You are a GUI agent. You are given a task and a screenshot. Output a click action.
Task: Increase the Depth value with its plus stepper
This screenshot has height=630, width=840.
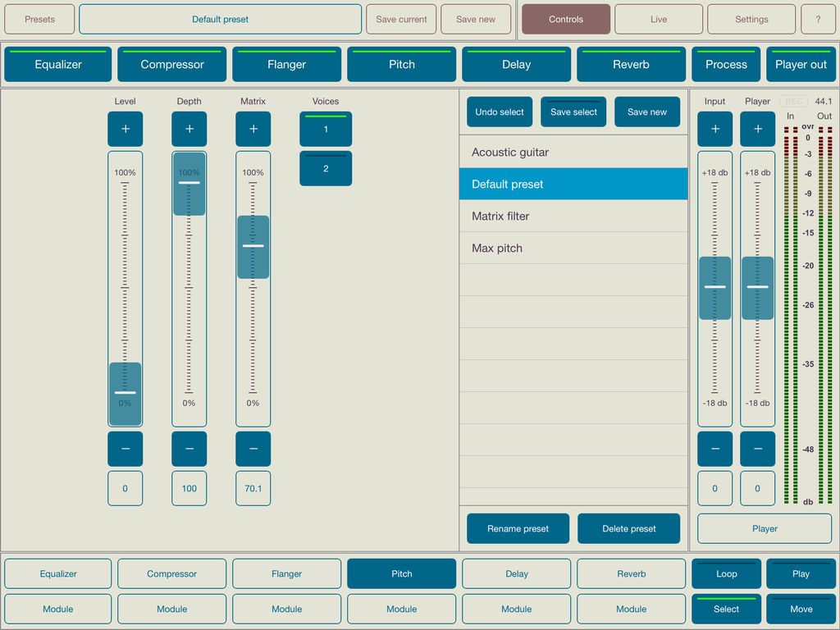(189, 129)
